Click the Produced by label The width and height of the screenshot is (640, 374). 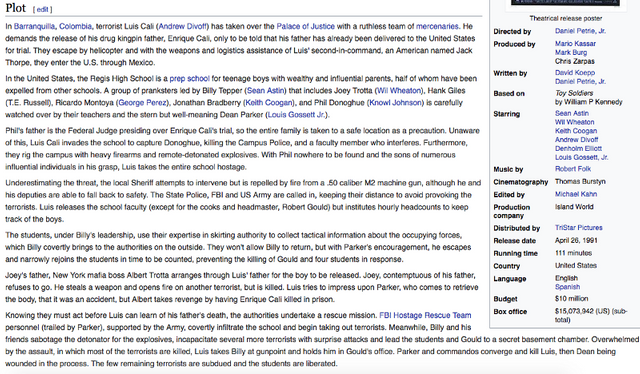coord(514,44)
